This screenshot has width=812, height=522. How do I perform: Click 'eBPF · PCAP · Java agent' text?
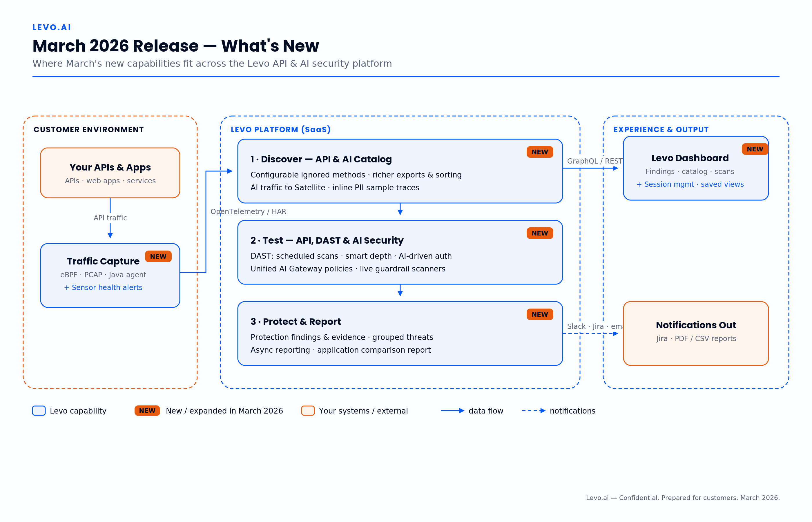tap(103, 275)
